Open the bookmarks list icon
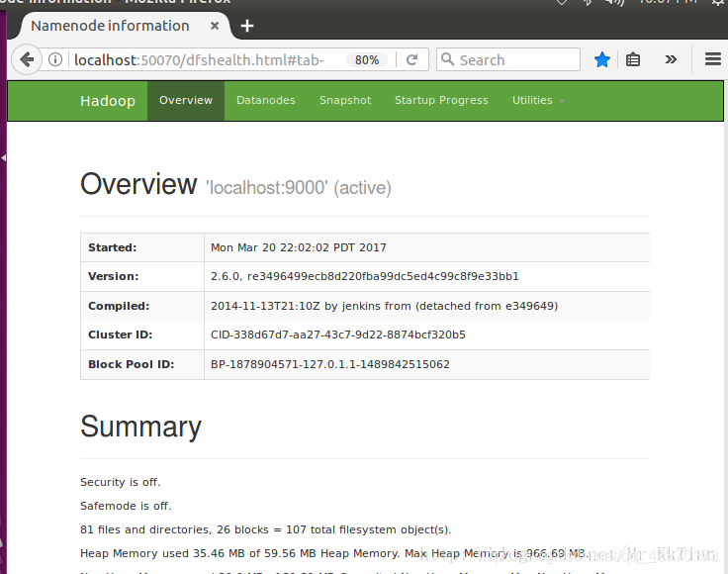The width and height of the screenshot is (728, 574). coord(633,59)
